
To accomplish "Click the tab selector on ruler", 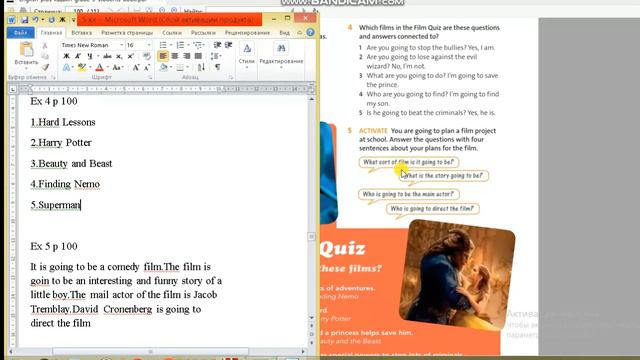I will [x=13, y=89].
